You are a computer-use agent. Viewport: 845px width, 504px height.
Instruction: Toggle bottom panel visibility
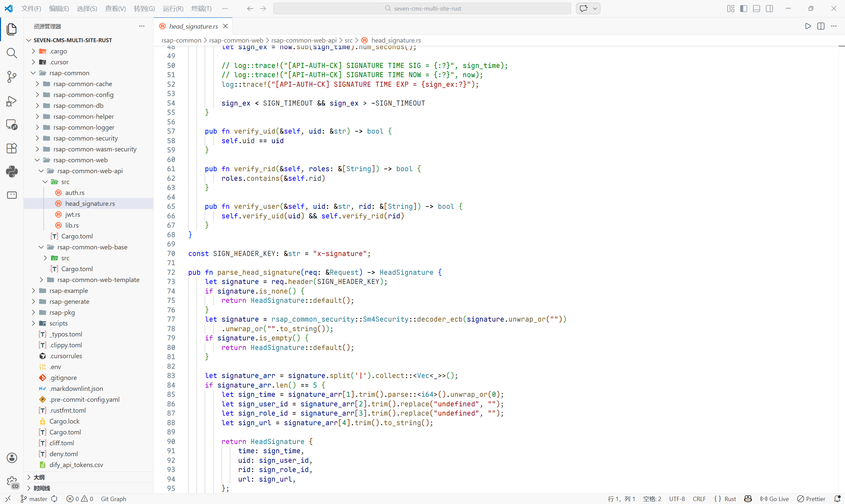756,9
